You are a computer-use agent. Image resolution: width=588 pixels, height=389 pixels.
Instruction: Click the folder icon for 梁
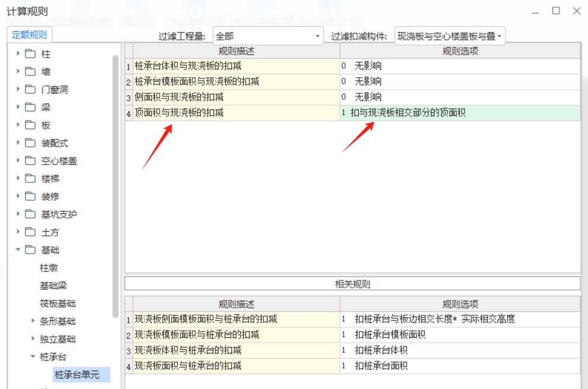[x=30, y=107]
